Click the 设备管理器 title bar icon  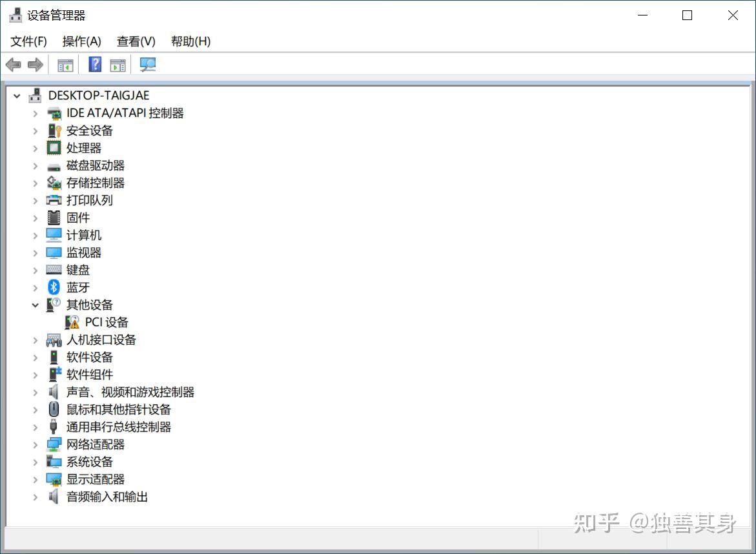(16, 15)
